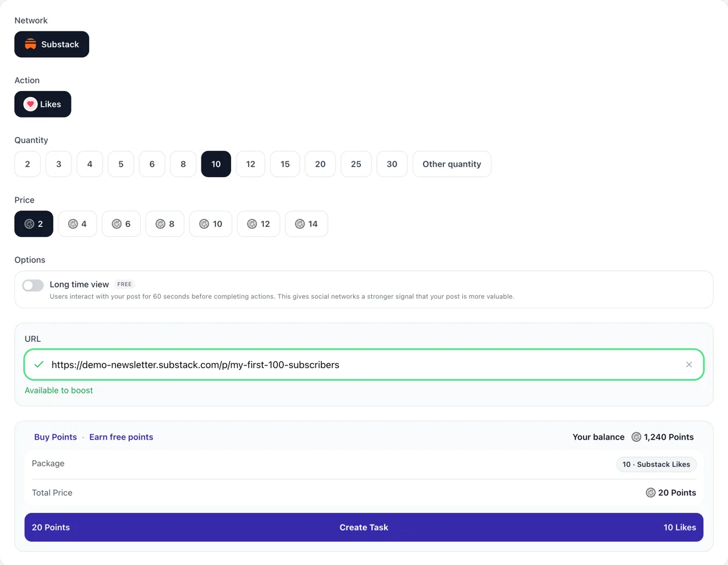Click the FREE badge next to Long time view
The height and width of the screenshot is (565, 728).
point(124,284)
